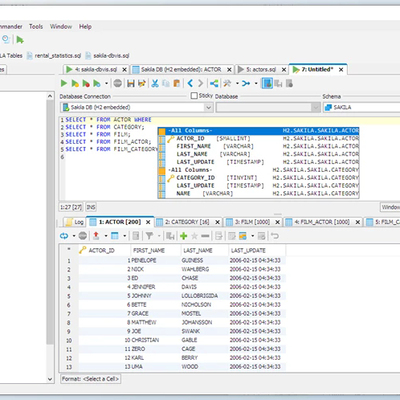Click the star icon in grid toolbar
Screen dimensions: 400x400
pyautogui.click(x=194, y=236)
